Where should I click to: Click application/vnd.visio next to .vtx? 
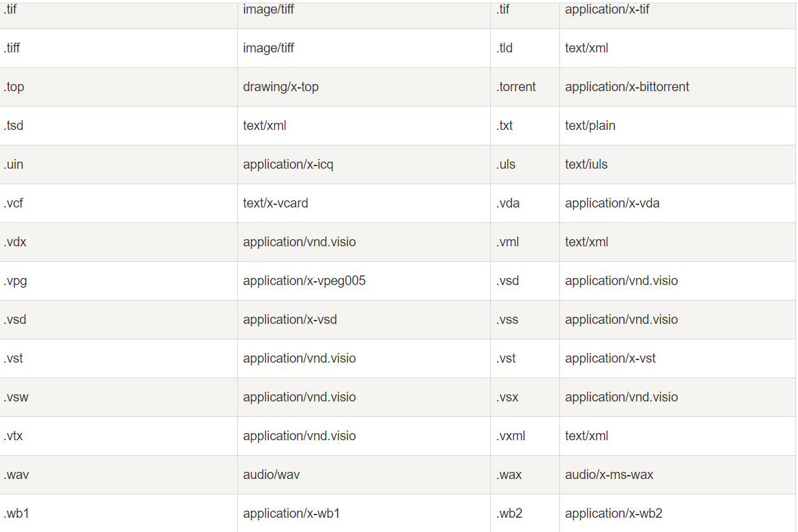coord(364,436)
